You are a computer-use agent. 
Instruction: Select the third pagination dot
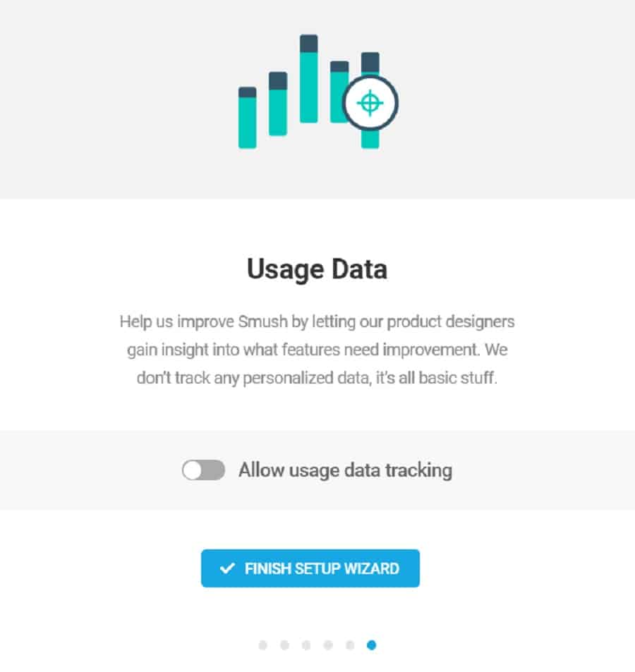306,645
